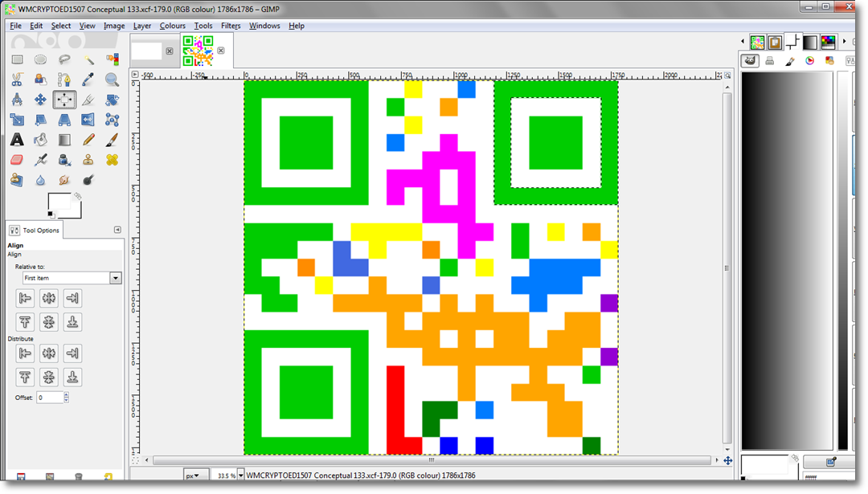Image resolution: width=868 pixels, height=494 pixels.
Task: Open the File menu
Action: pos(15,26)
